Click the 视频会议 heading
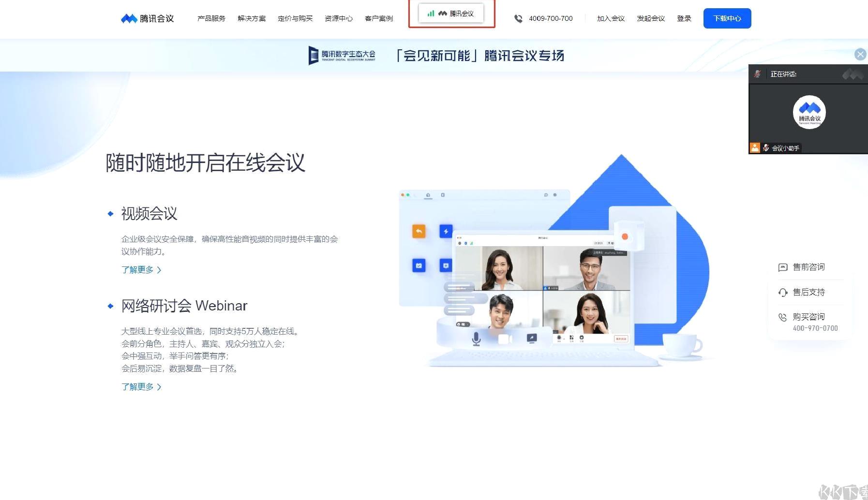Image resolution: width=868 pixels, height=500 pixels. point(149,213)
